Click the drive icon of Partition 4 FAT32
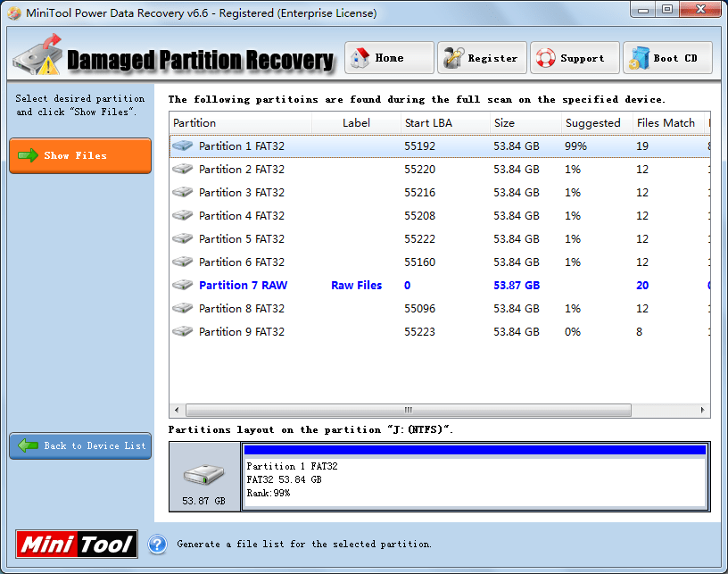Screen dimensions: 728x574 tap(183, 215)
